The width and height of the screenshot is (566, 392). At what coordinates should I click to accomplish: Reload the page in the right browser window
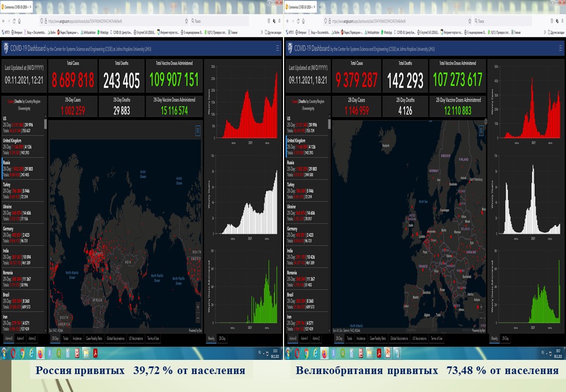[298, 21]
